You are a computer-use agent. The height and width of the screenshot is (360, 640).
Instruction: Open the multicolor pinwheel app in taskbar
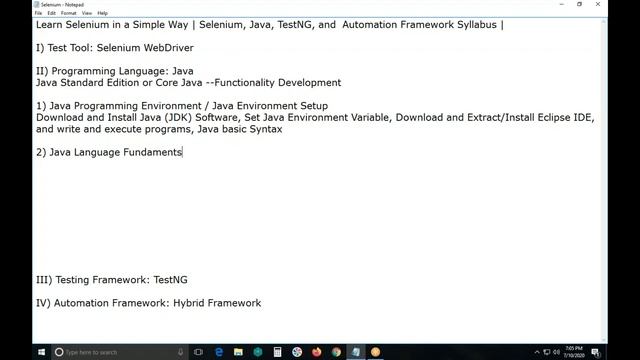297,352
